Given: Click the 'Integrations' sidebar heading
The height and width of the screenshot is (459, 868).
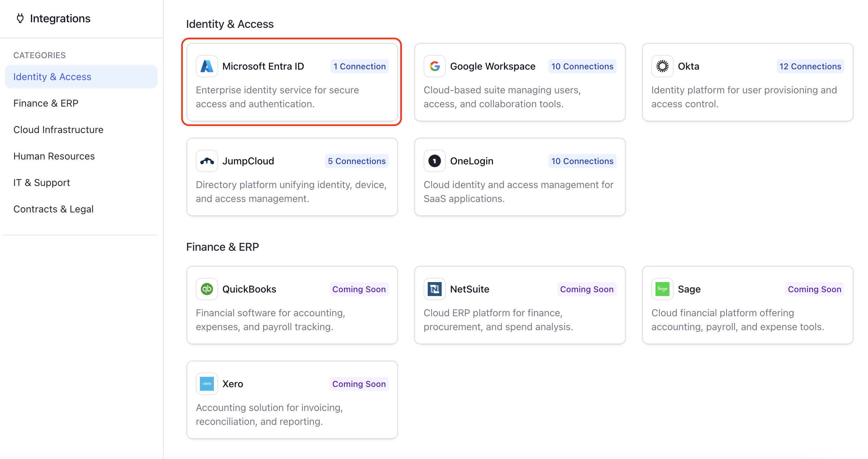Looking at the screenshot, I should pos(60,18).
